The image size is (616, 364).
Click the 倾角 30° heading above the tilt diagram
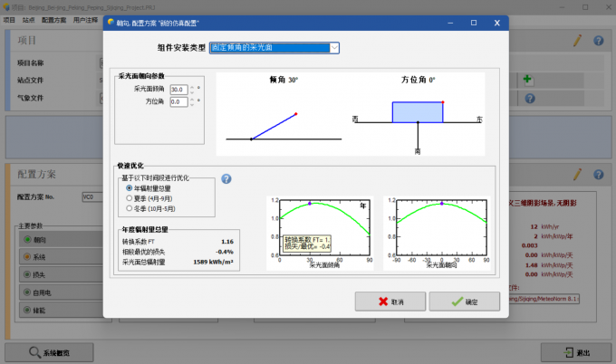284,80
